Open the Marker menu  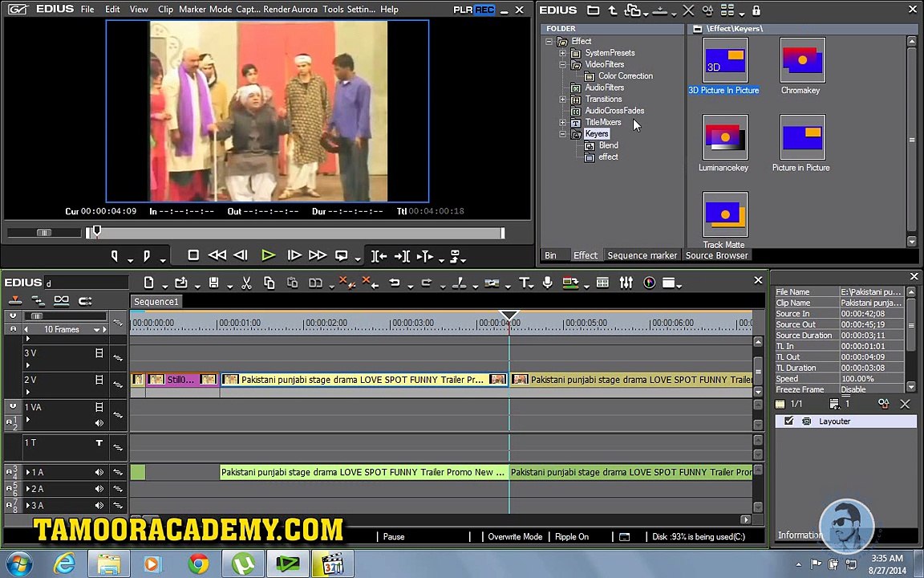[192, 10]
